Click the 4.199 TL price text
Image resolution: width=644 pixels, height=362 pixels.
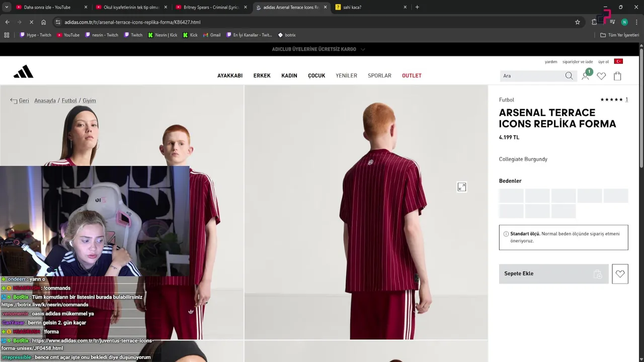click(509, 137)
